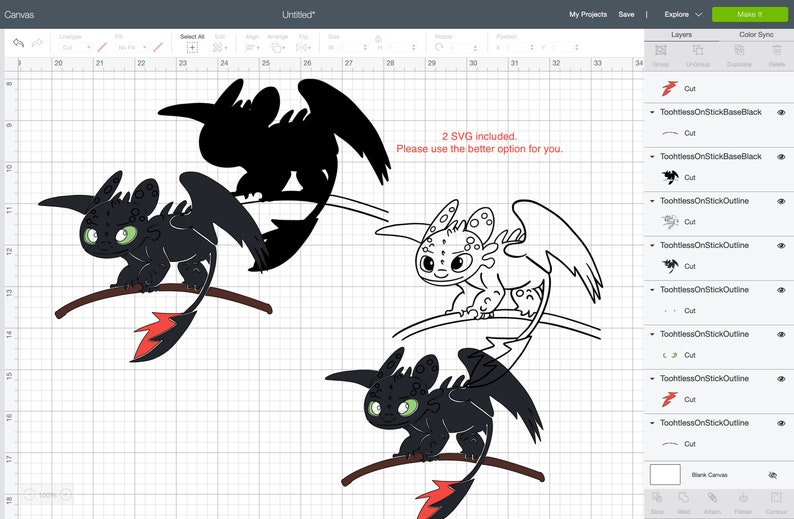Click the Duplicate layer icon
Viewport: 794px width, 519px height.
[x=739, y=50]
